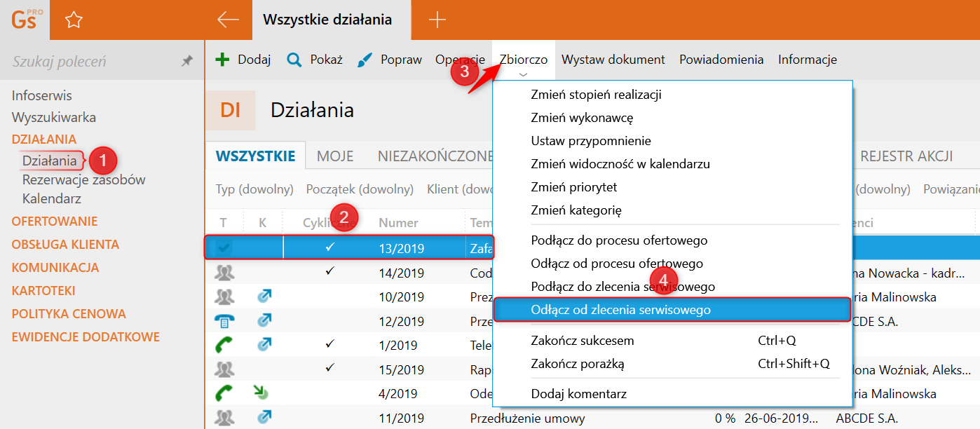Open a new tab with plus icon
980x429 pixels.
[x=437, y=20]
